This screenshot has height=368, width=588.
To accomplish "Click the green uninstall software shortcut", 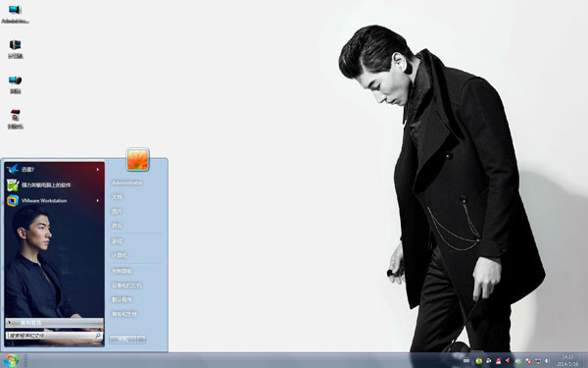I will [x=13, y=184].
